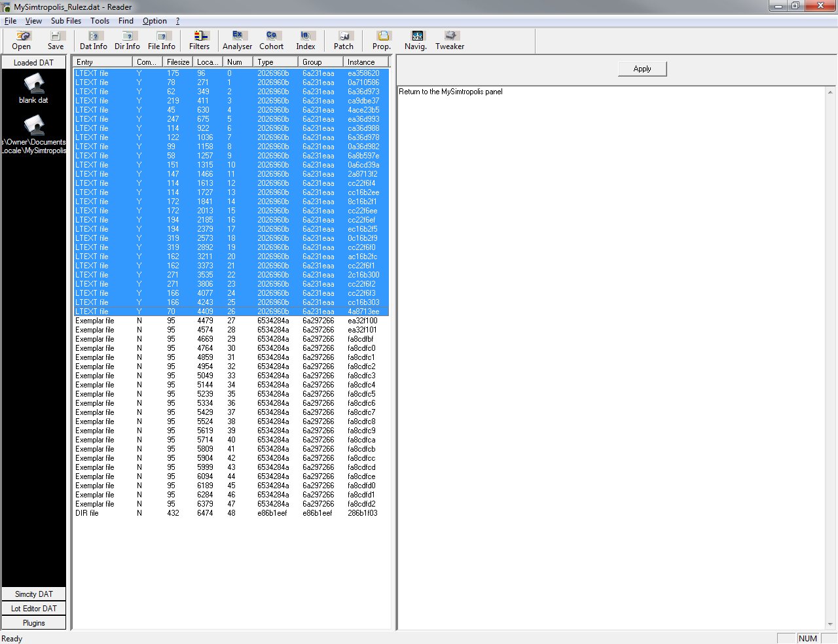Sort list by Filesize column header

click(178, 62)
